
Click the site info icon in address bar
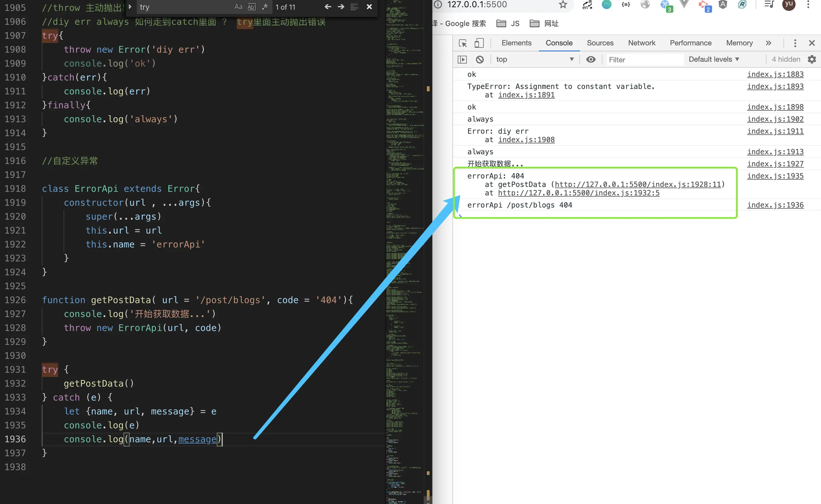click(438, 4)
